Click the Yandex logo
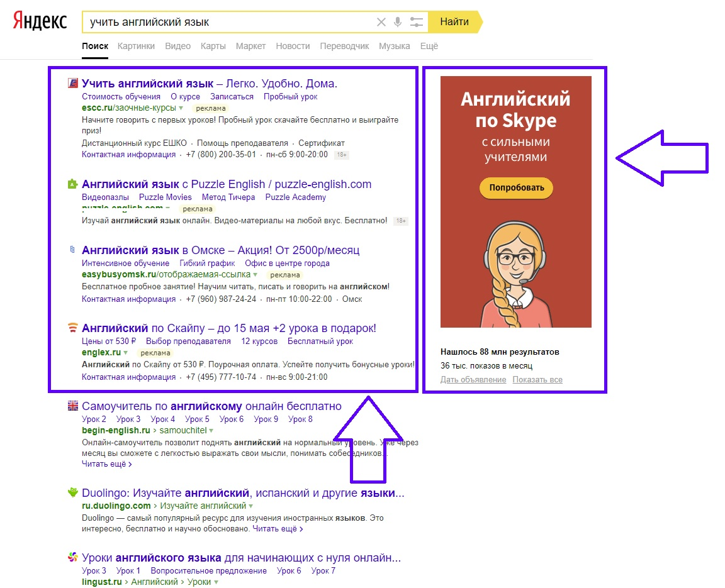725x588 pixels. tap(40, 21)
